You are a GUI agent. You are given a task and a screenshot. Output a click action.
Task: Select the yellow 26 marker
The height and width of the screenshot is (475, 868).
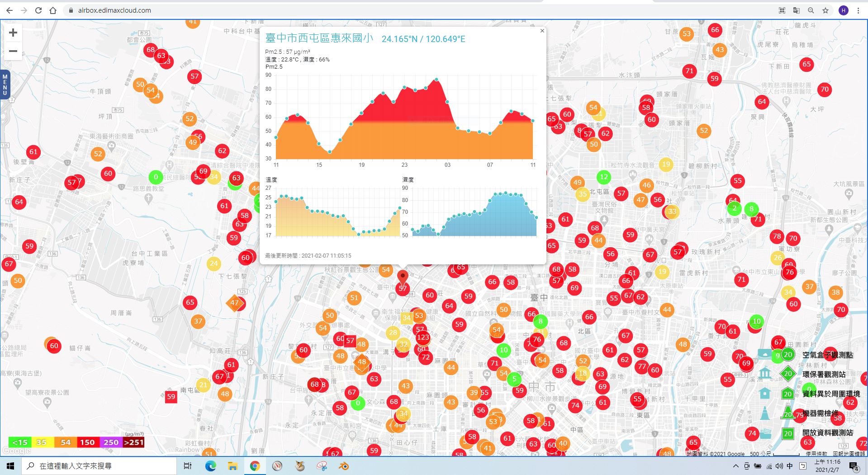click(x=778, y=258)
